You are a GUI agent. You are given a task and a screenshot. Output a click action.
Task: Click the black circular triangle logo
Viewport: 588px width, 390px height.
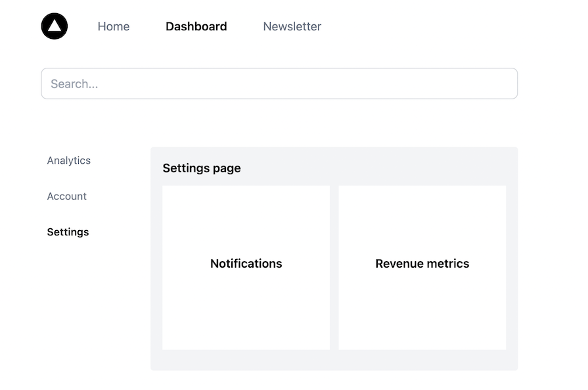click(55, 26)
